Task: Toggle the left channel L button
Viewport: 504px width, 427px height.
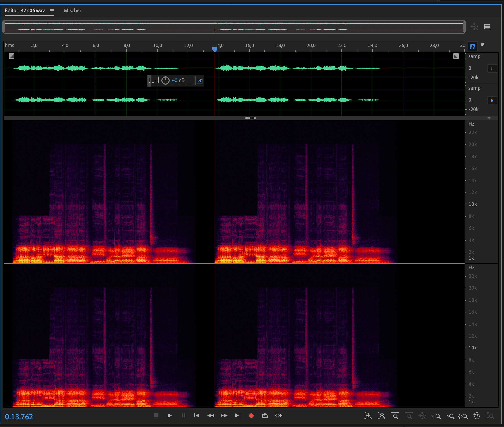Action: point(492,69)
